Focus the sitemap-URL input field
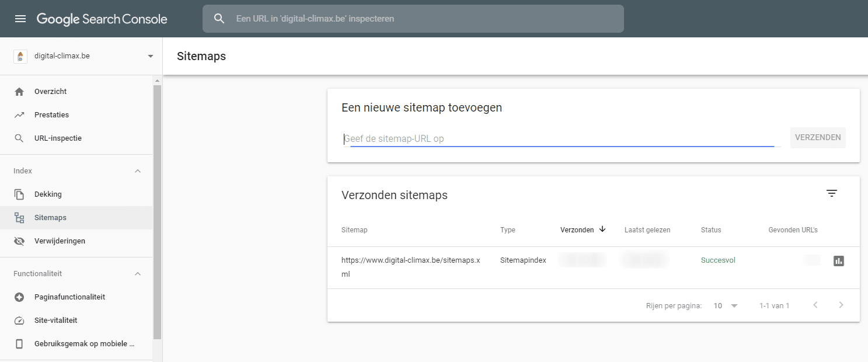Image resolution: width=868 pixels, height=362 pixels. point(561,138)
